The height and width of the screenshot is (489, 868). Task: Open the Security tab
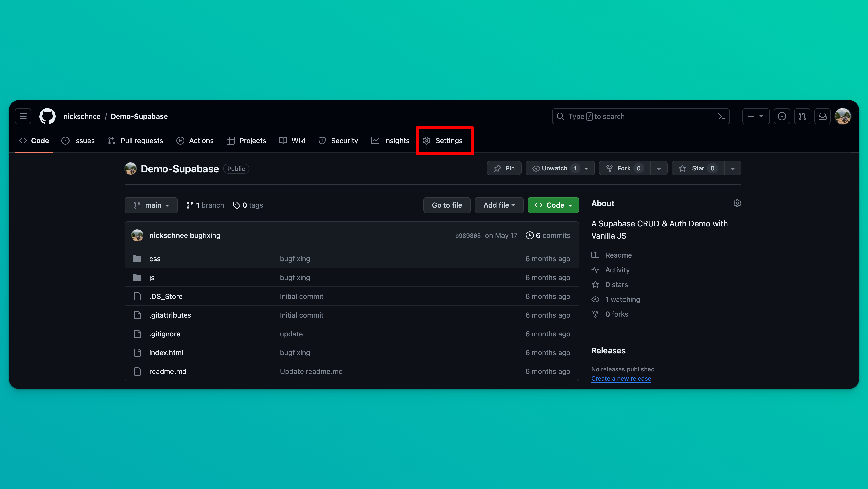pos(338,141)
